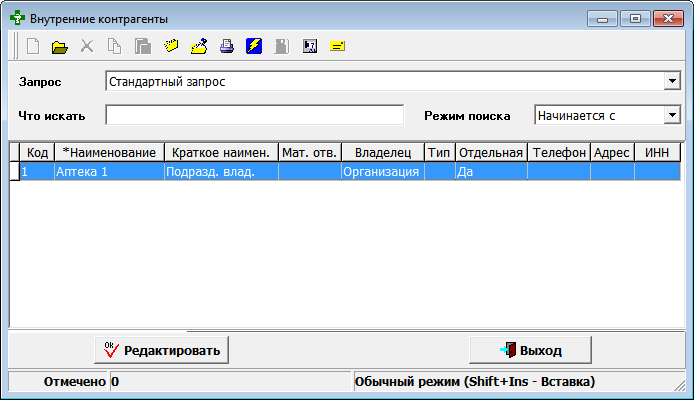Click the Телефон column header
The image size is (694, 400).
pyautogui.click(x=559, y=153)
